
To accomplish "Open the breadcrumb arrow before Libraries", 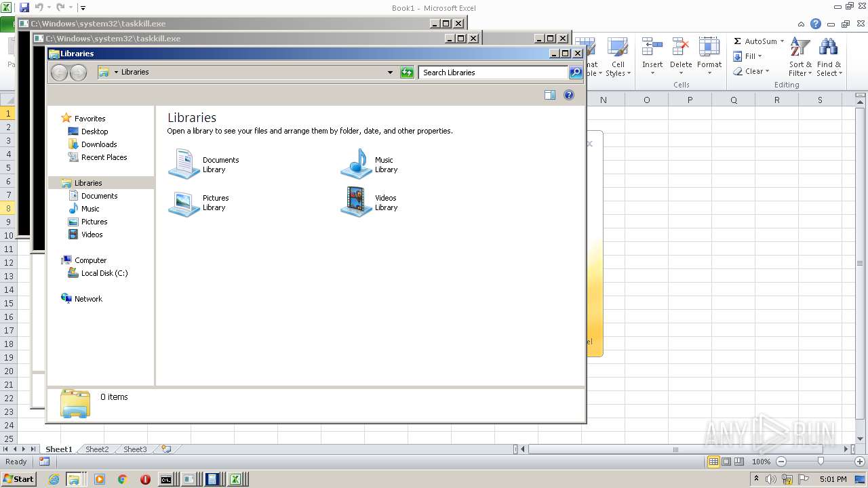I will click(x=116, y=72).
